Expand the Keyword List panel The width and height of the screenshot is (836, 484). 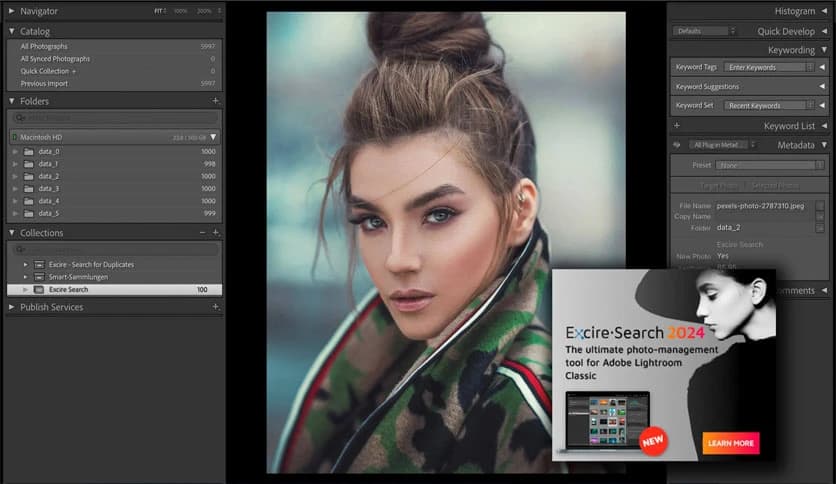[824, 126]
